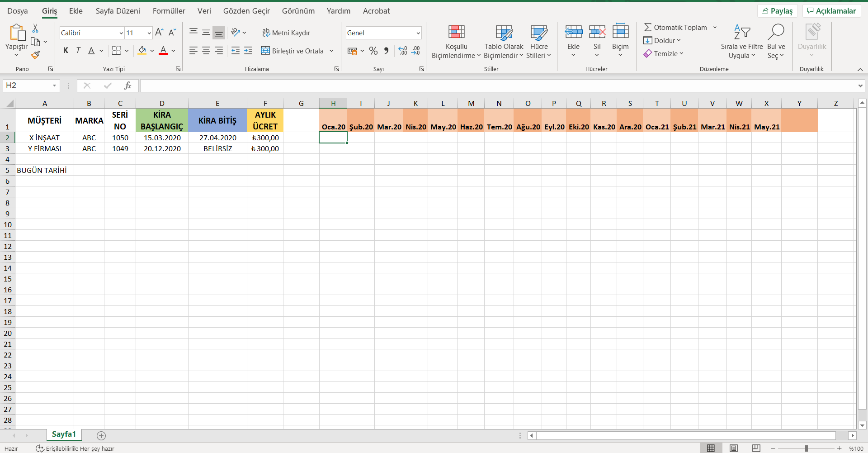Apply percent style formatting
Screen dimensions: 868x453
(373, 51)
